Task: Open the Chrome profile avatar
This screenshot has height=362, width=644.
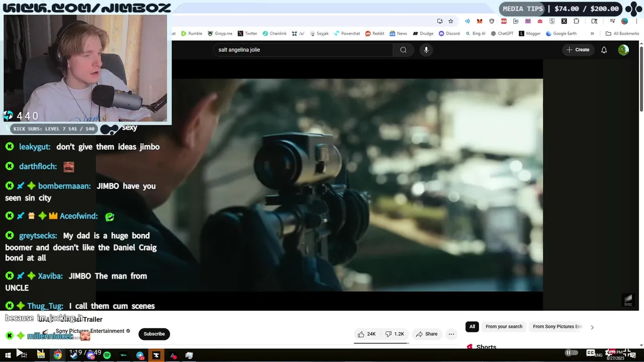Action: [x=624, y=21]
